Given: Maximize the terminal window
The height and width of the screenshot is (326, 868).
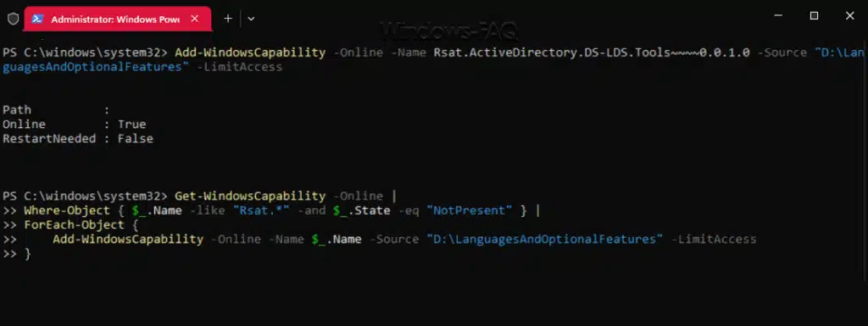Looking at the screenshot, I should click(814, 16).
